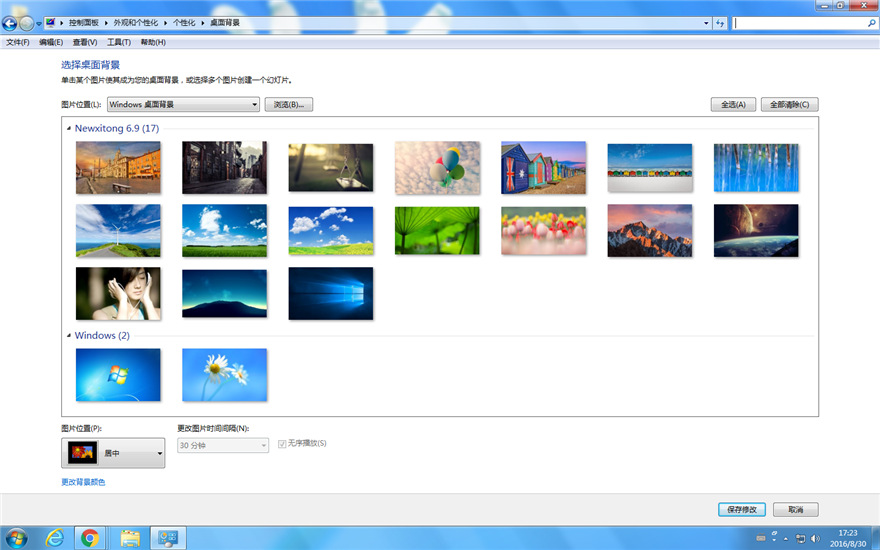Image resolution: width=880 pixels, height=550 pixels.
Task: Click the 保存修改 save changes button
Action: click(742, 510)
